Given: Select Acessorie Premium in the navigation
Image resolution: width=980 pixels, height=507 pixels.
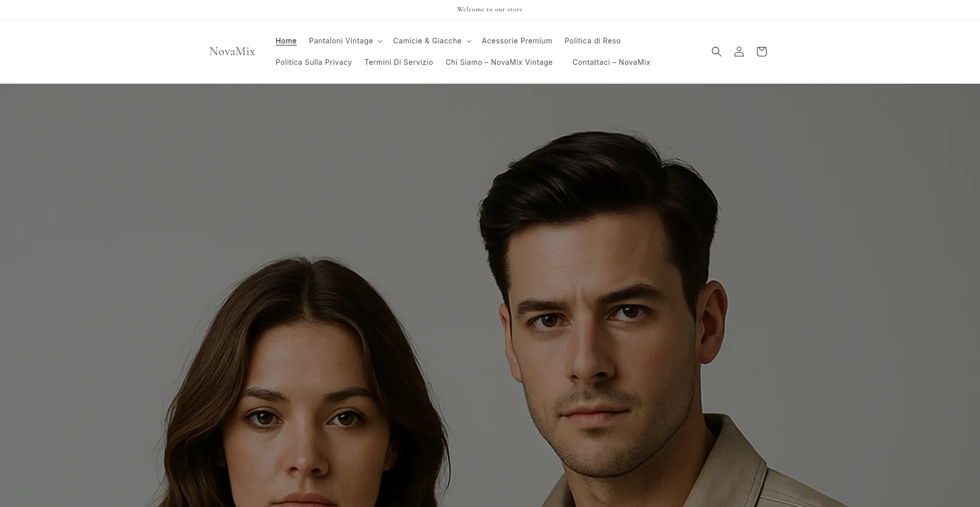Looking at the screenshot, I should 517,41.
